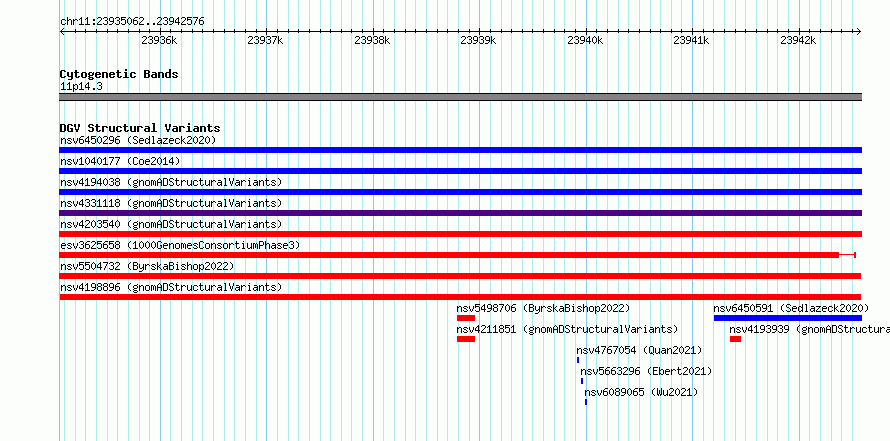Click the blue nsv1040177 variant bar
This screenshot has width=890, height=441.
pos(460,171)
